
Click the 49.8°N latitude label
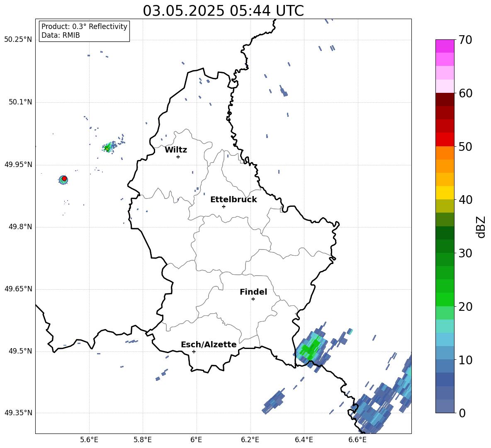click(20, 227)
